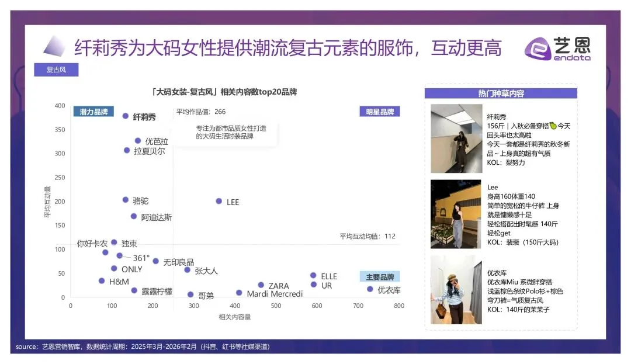Screen dimensions: 631x364
Task: Click the ZARA data point
Action: pos(261,285)
